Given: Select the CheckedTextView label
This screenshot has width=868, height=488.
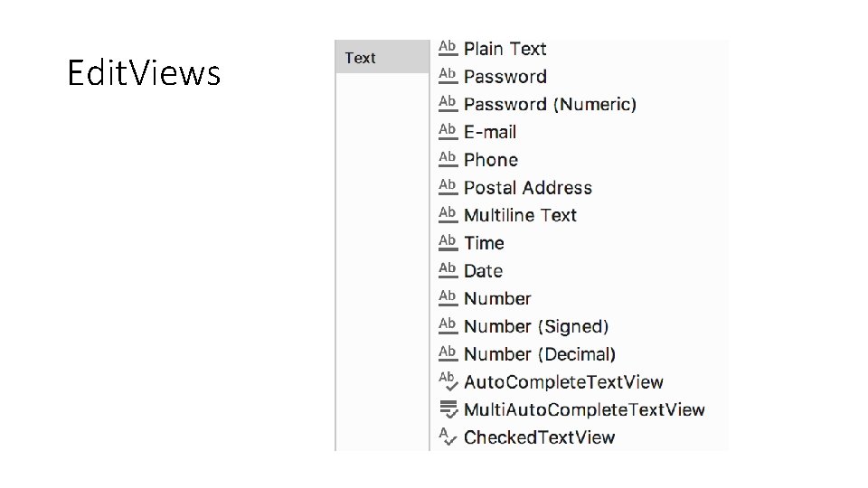Looking at the screenshot, I should (539, 437).
